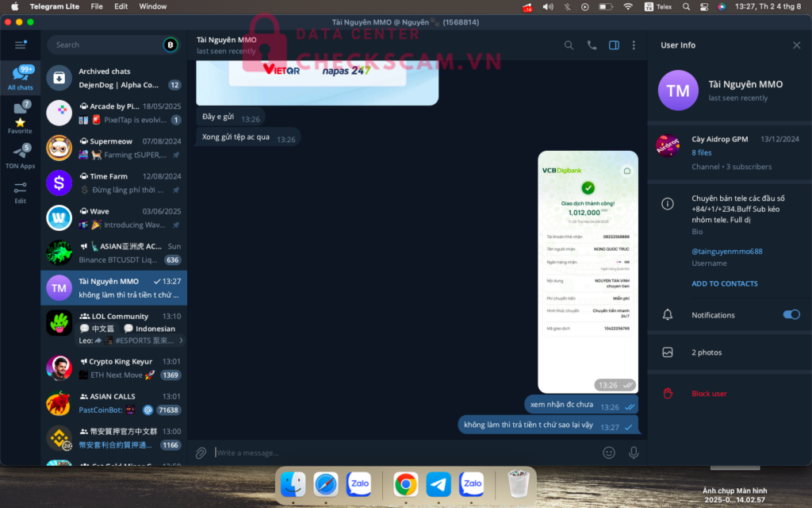This screenshot has height=508, width=812.
Task: Open Google Chrome from the Dock
Action: coord(405,484)
